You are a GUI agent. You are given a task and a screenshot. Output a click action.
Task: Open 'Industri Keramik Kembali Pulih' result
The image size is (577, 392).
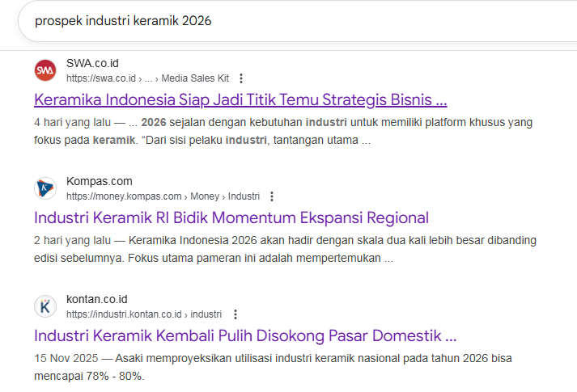click(x=245, y=335)
